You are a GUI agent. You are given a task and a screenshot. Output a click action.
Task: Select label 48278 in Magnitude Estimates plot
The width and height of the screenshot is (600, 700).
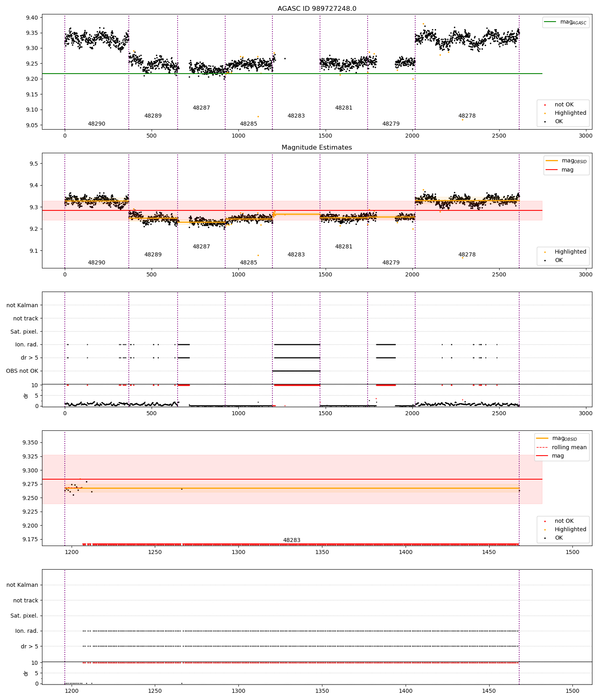(467, 255)
